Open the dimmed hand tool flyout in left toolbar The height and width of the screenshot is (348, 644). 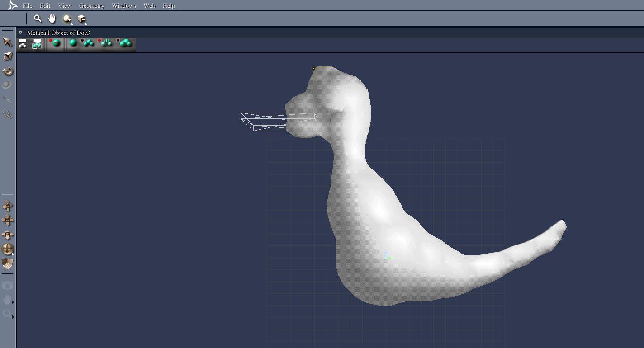[x=7, y=299]
